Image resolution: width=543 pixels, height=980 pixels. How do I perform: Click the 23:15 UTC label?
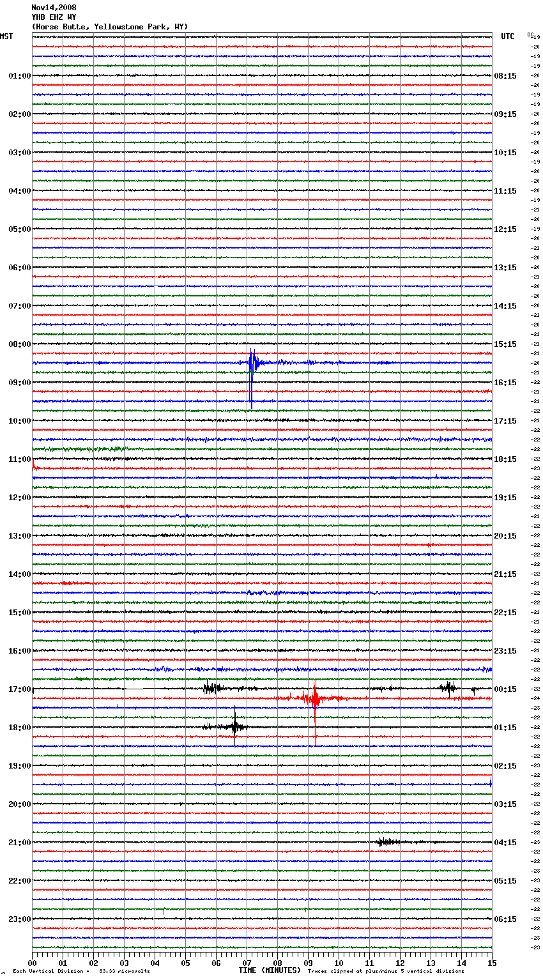[x=505, y=651]
